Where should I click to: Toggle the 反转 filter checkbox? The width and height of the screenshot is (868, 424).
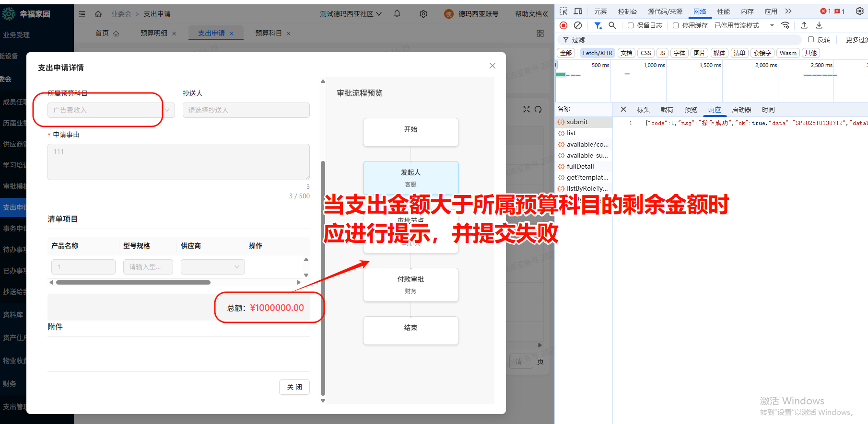tap(811, 40)
